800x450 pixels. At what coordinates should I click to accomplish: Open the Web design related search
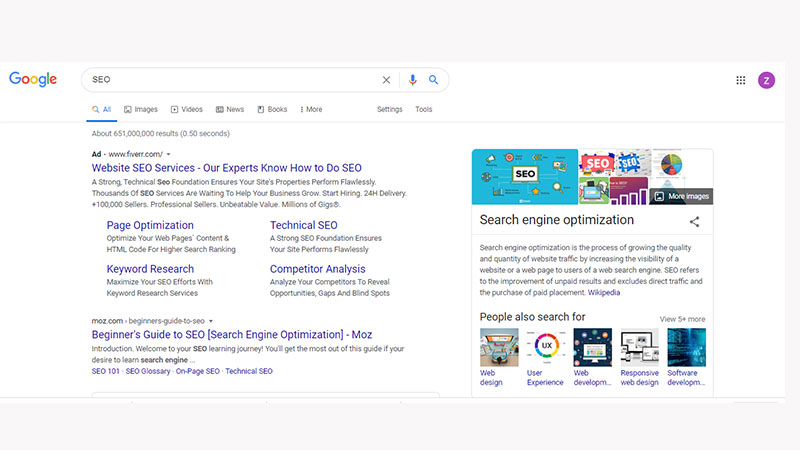point(498,357)
